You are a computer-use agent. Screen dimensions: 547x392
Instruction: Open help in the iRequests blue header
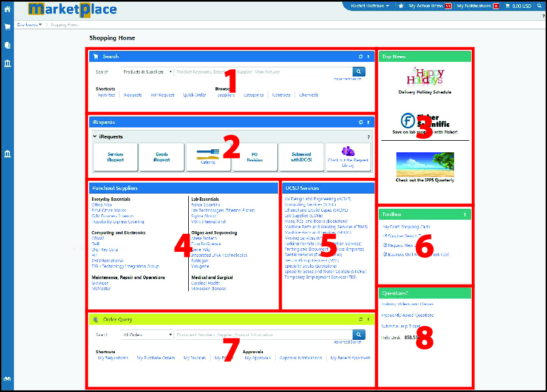[368, 122]
